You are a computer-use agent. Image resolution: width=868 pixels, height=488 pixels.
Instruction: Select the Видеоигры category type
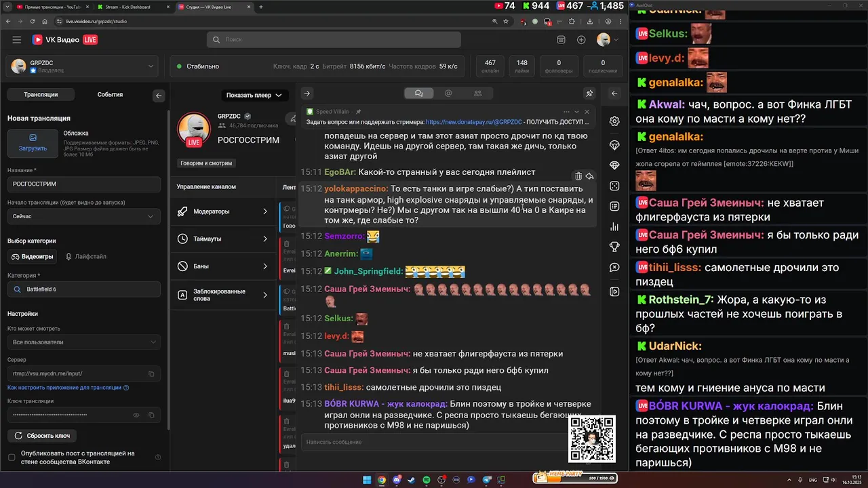[33, 257]
